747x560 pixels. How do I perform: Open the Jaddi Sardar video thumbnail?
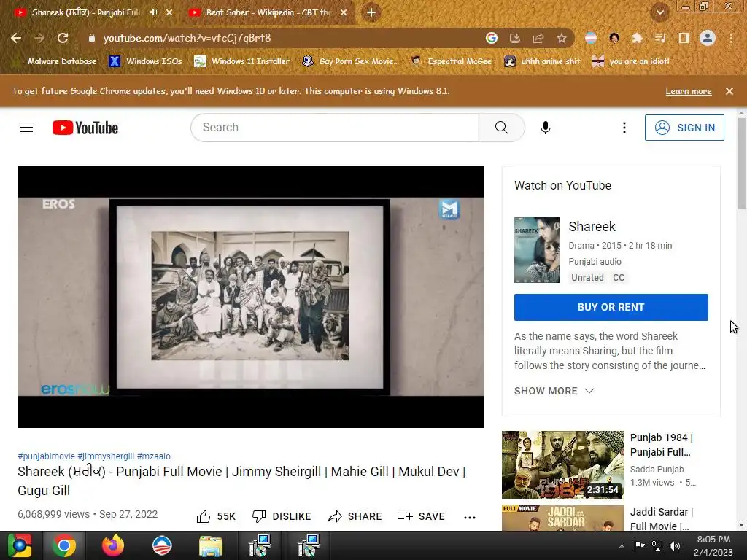pyautogui.click(x=562, y=518)
